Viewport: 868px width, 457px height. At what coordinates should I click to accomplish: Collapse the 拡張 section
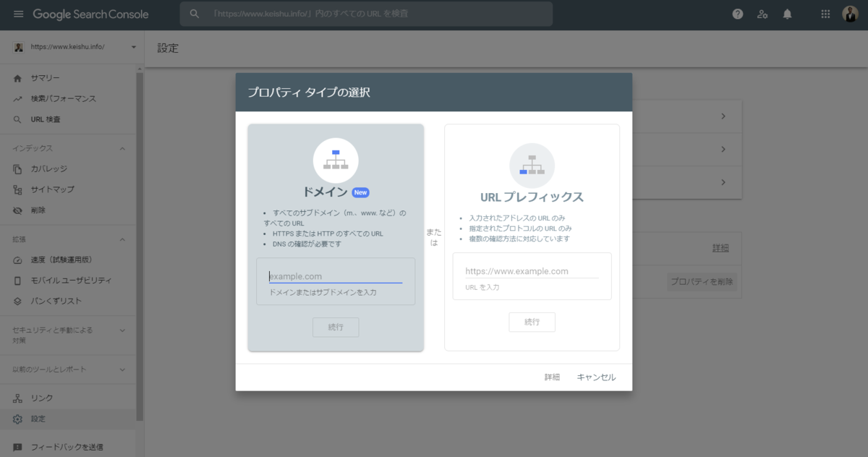[x=122, y=239]
